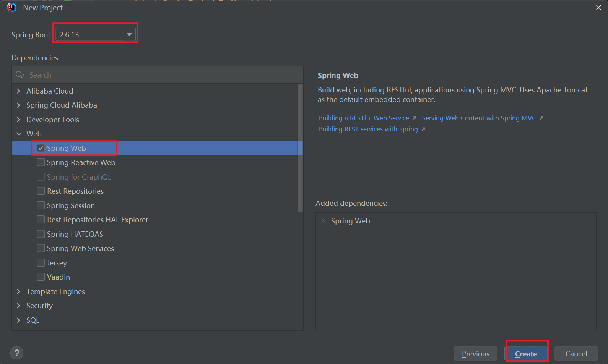Open the Spring Boot version dropdown

tap(96, 35)
